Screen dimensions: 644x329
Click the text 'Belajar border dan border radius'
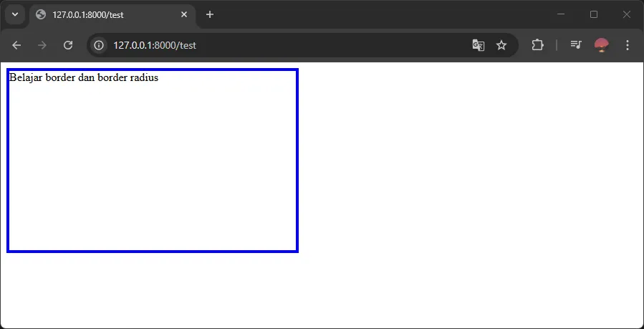click(x=84, y=77)
